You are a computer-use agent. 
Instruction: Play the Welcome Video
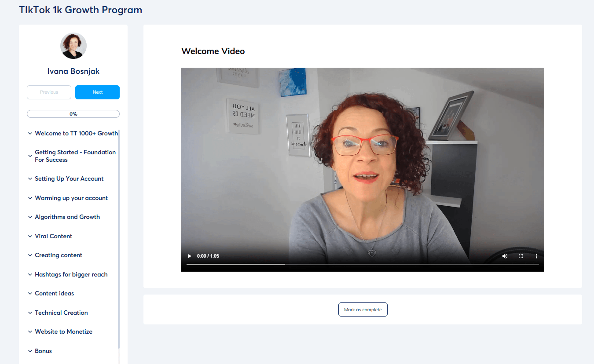click(190, 256)
